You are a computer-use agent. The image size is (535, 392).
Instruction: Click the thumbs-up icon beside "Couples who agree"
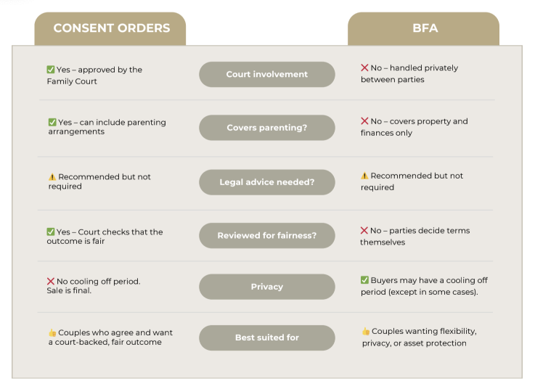pyautogui.click(x=52, y=332)
